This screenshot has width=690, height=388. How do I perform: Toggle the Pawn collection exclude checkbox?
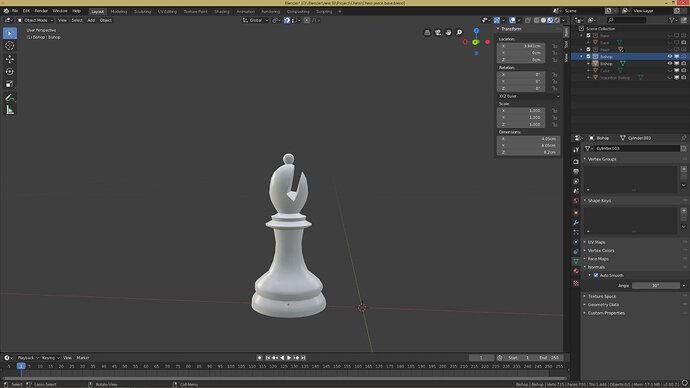(588, 50)
